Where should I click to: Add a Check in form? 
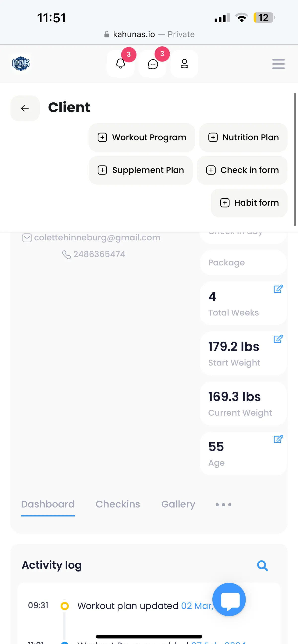242,170
